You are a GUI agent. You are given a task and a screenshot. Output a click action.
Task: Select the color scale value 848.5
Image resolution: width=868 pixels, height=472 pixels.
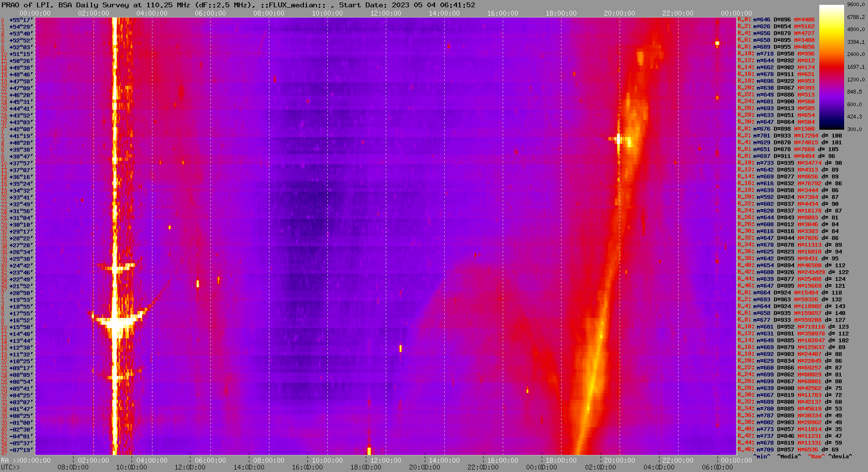855,92
